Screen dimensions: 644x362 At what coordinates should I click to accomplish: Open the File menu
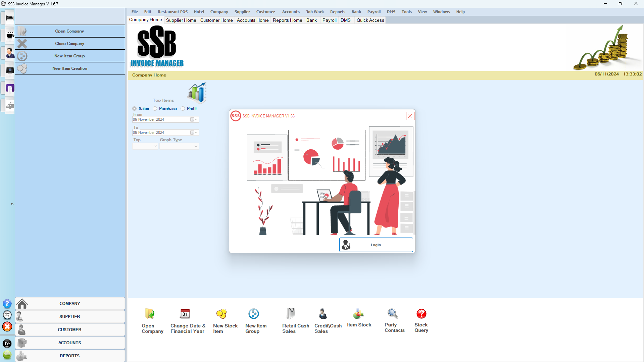(135, 12)
